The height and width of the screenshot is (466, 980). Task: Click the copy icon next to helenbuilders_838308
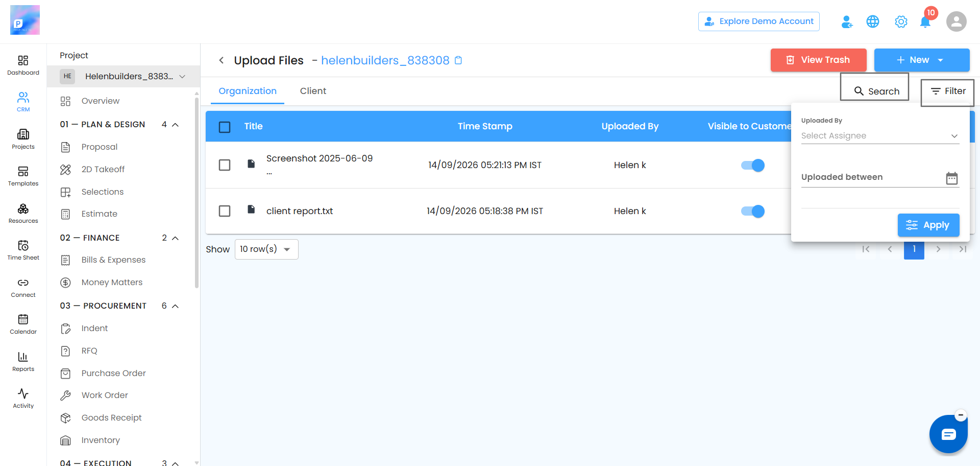458,60
